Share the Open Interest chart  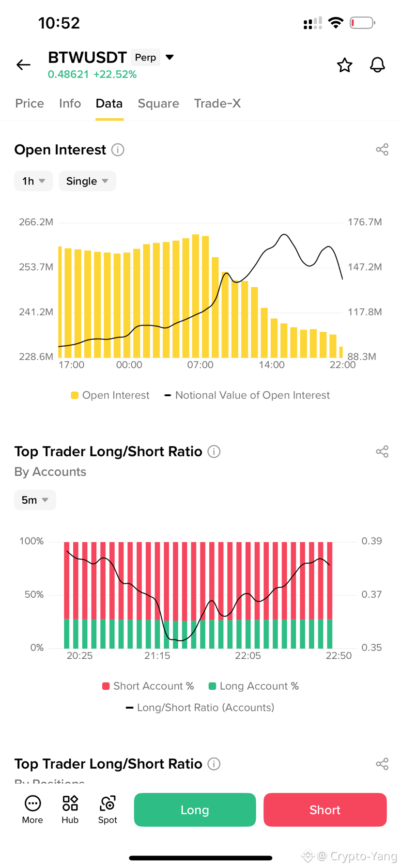382,150
